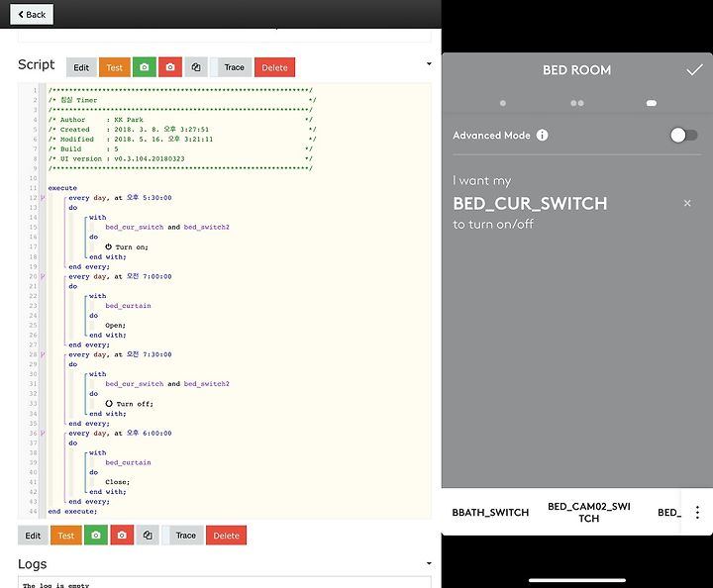Image resolution: width=713 pixels, height=588 pixels.
Task: Toggle breakpoint marker on line 20
Action: (43, 276)
